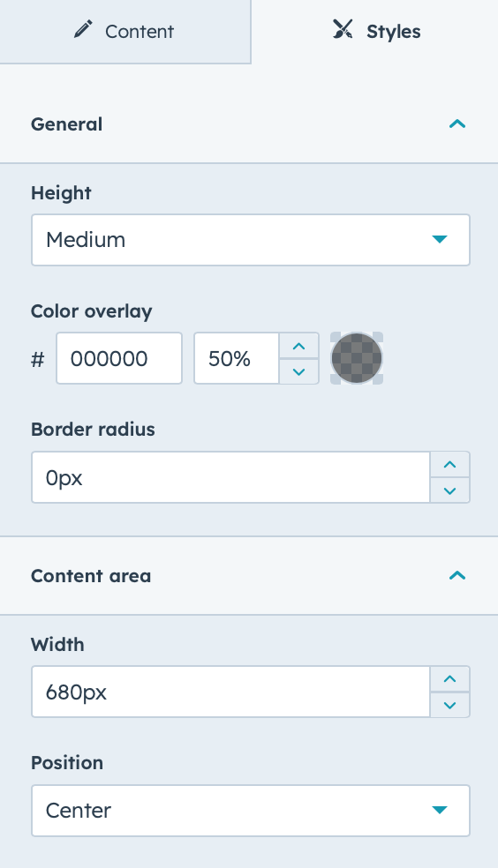Decrease content area Width with down arrow
498x868 pixels.
pyautogui.click(x=449, y=705)
